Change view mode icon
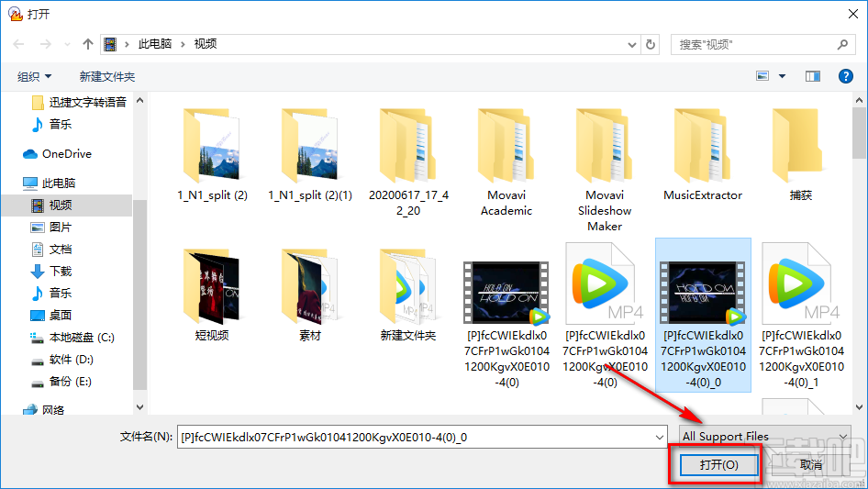Screen dimensions: 868x489 762,76
